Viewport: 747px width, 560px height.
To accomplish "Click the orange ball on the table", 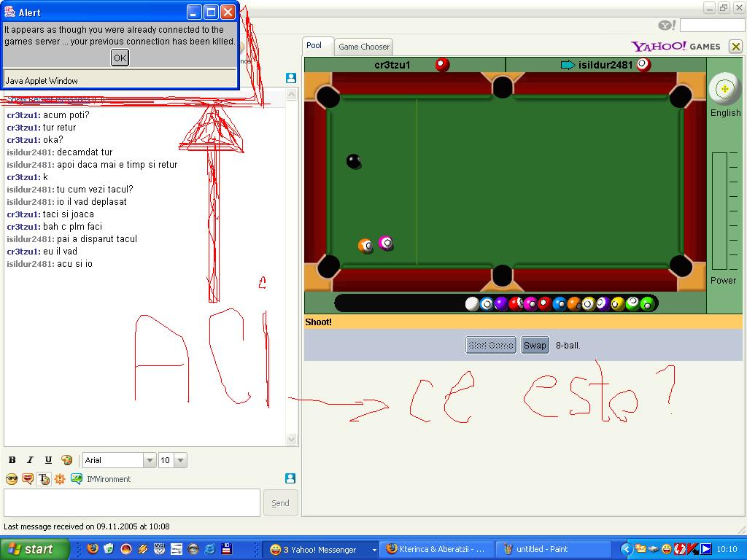I will pos(365,246).
